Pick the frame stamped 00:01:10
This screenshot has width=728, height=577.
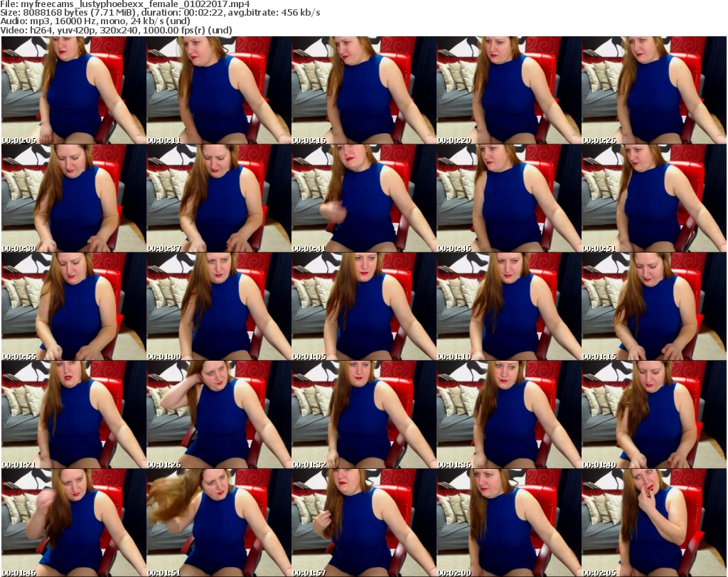point(509,307)
